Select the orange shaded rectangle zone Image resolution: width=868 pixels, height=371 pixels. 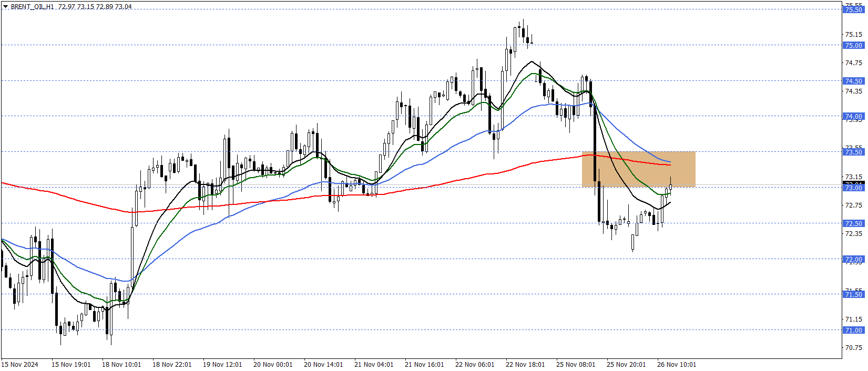[638, 169]
